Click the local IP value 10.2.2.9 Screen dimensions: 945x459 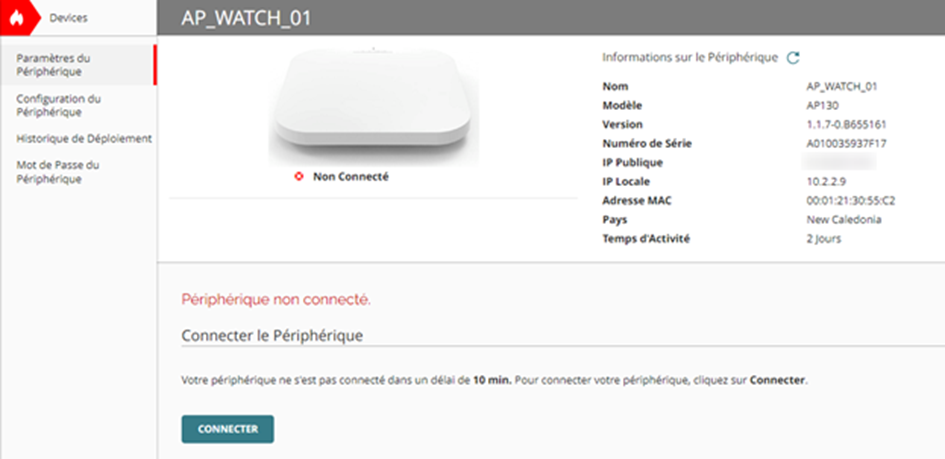(x=825, y=182)
